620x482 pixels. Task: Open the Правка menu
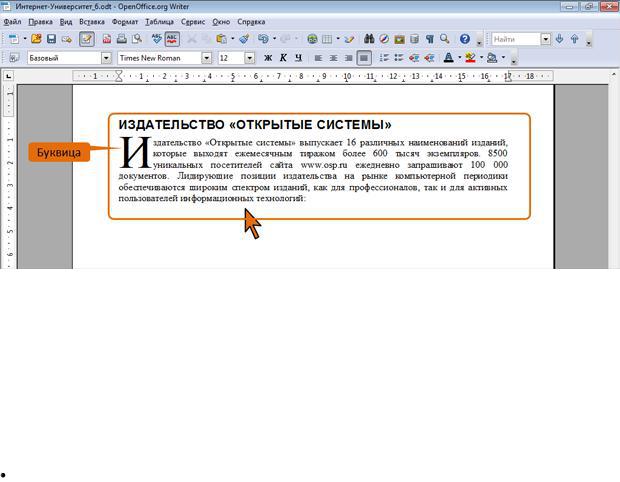(41, 22)
